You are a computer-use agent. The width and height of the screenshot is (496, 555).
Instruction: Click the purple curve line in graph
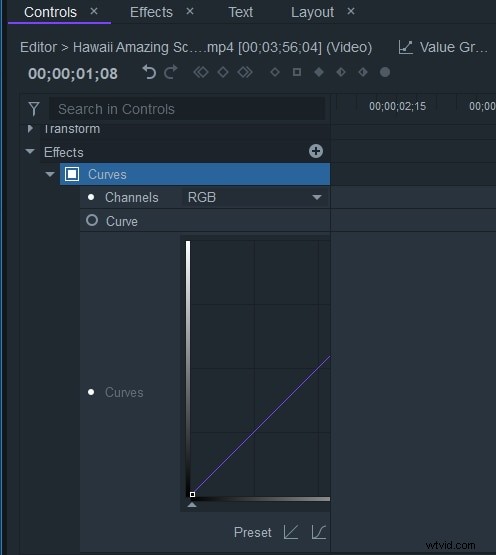pyautogui.click(x=262, y=425)
